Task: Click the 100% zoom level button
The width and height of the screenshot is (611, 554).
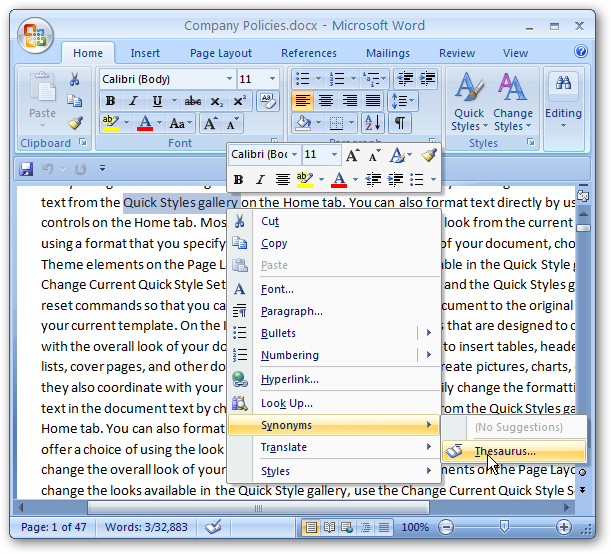Action: pyautogui.click(x=415, y=527)
